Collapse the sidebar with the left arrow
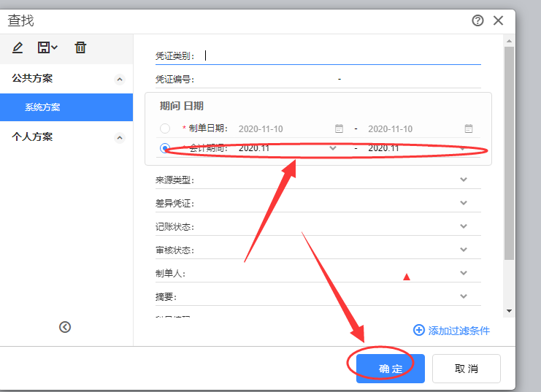The height and width of the screenshot is (392, 541). tap(65, 327)
